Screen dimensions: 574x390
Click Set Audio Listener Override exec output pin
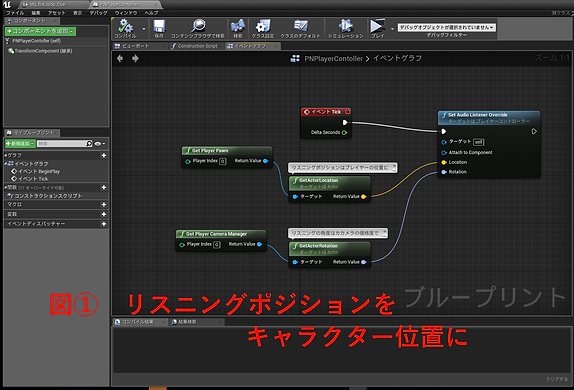(x=534, y=131)
